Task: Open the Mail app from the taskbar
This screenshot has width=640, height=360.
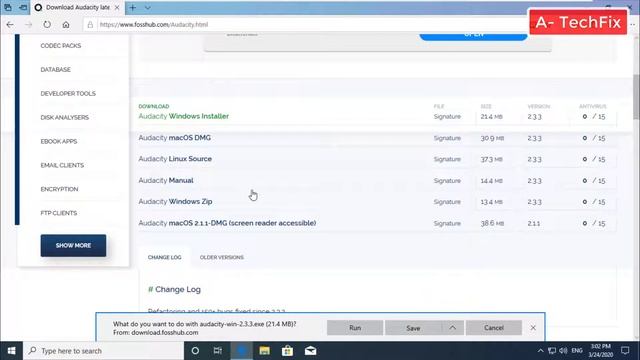Action: pyautogui.click(x=311, y=351)
